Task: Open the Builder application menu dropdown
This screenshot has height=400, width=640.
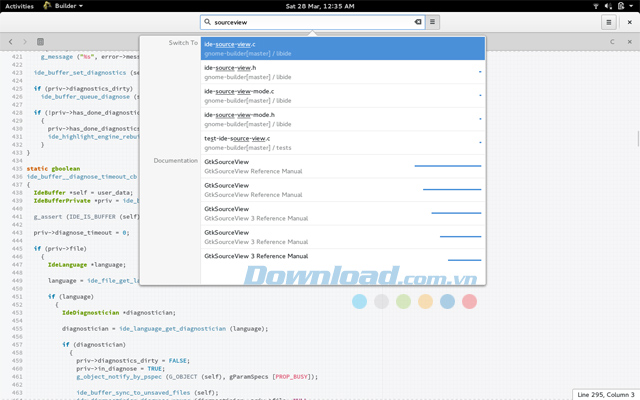Action: [63, 6]
